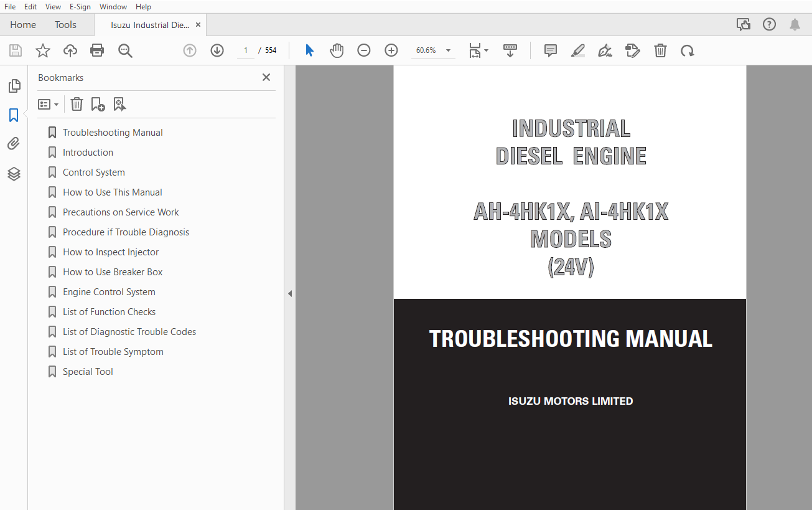This screenshot has width=812, height=510.
Task: Open Page Thumbnails side panel
Action: pos(14,86)
